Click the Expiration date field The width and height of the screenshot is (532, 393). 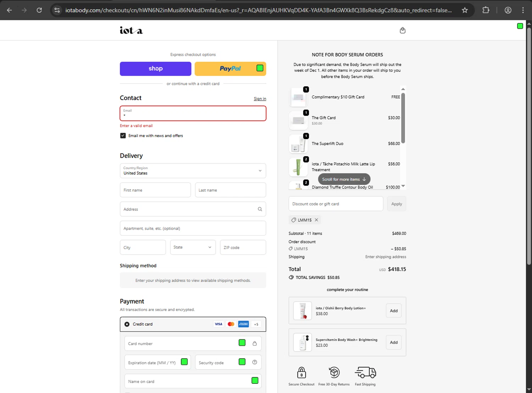(157, 362)
